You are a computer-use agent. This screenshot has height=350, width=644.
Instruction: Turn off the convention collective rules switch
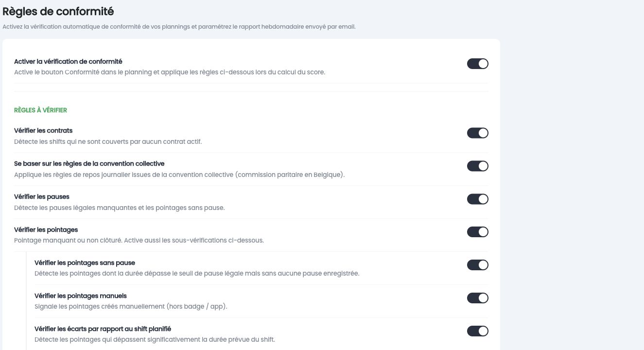coord(477,166)
